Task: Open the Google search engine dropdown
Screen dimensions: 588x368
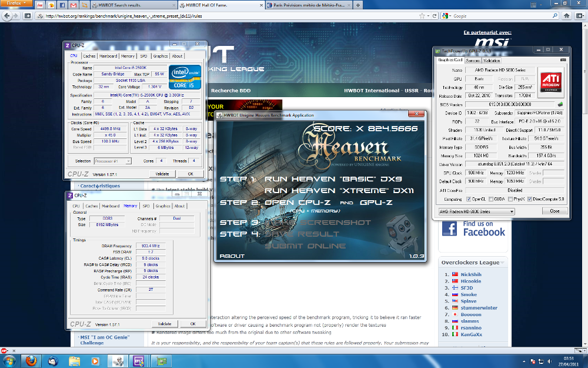Action: [x=446, y=16]
